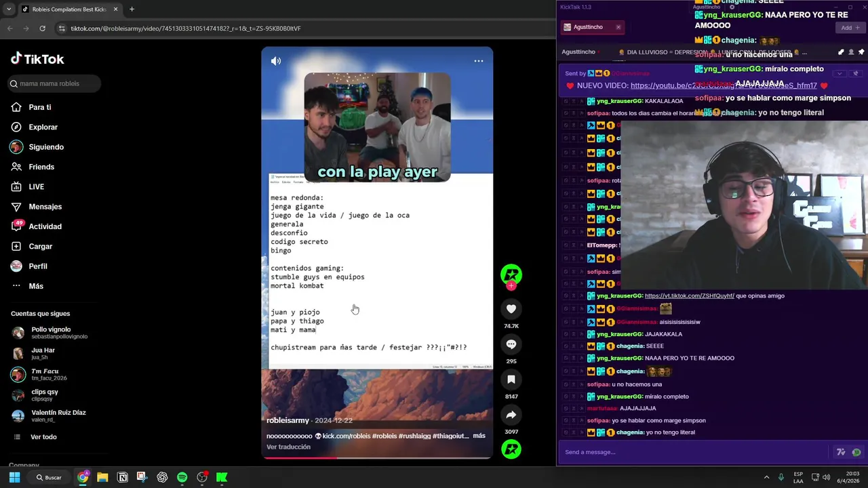Reload the browser page
Viewport: 868px width, 488px height.
pos(42,28)
